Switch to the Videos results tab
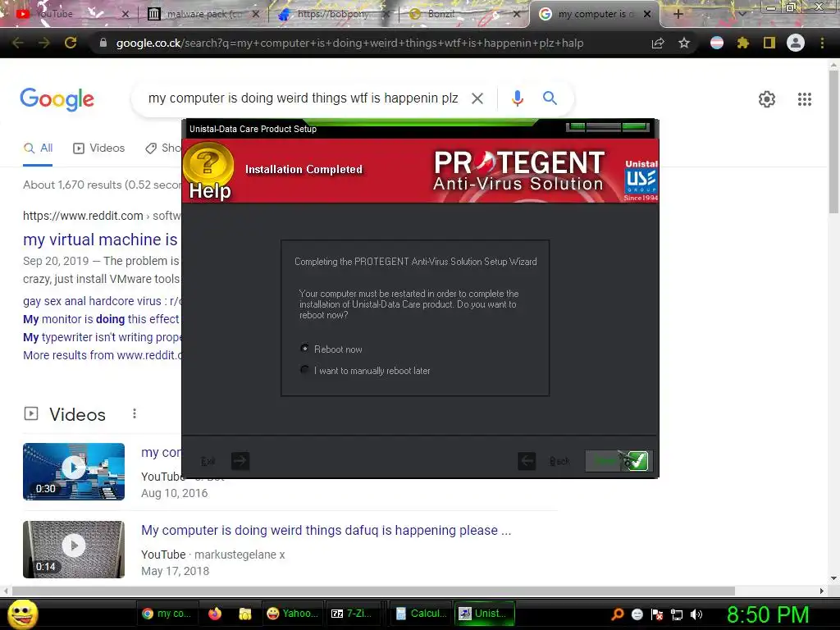Viewport: 840px width, 630px height. coord(99,148)
